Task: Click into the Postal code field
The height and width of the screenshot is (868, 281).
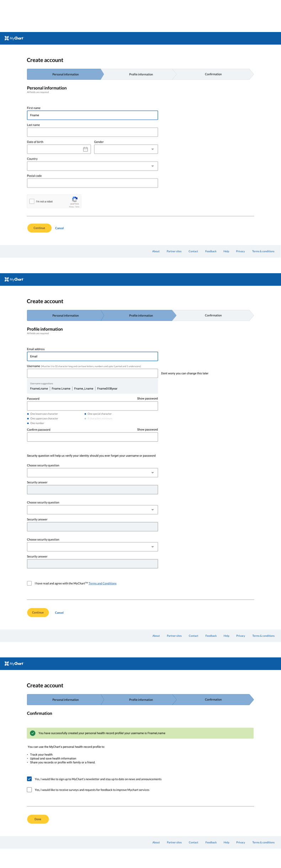Action: [x=92, y=183]
